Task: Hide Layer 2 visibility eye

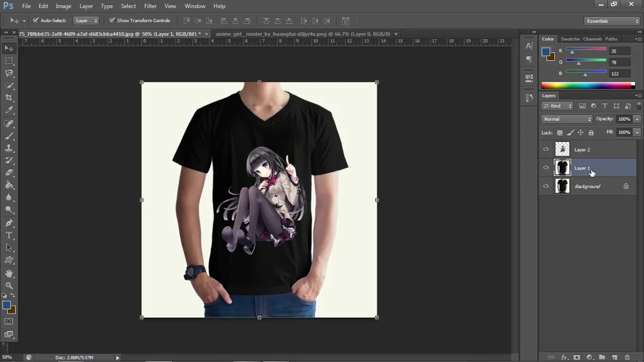Action: click(546, 149)
